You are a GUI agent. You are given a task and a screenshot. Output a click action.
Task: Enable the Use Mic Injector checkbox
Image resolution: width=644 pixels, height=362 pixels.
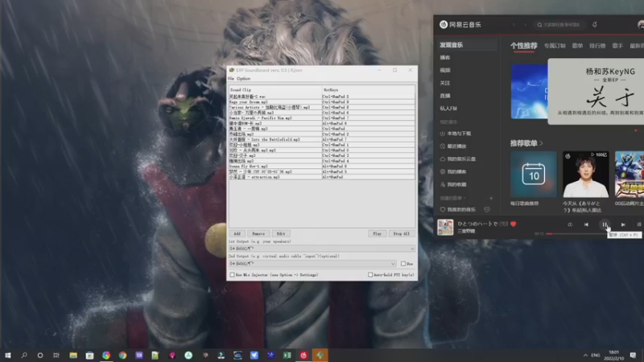tap(233, 274)
